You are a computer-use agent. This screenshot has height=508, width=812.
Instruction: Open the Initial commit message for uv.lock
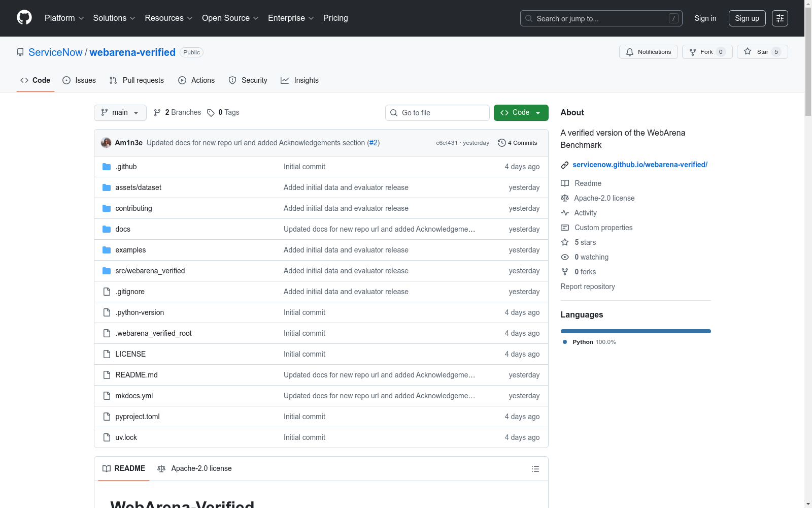304,437
